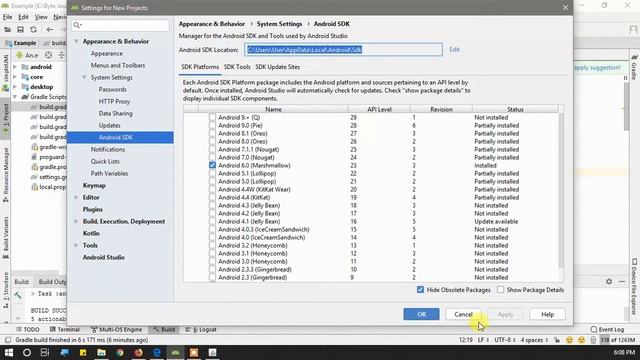This screenshot has width=640, height=360.
Task: Switch to the SDK Update Sites tab
Action: (x=278, y=67)
